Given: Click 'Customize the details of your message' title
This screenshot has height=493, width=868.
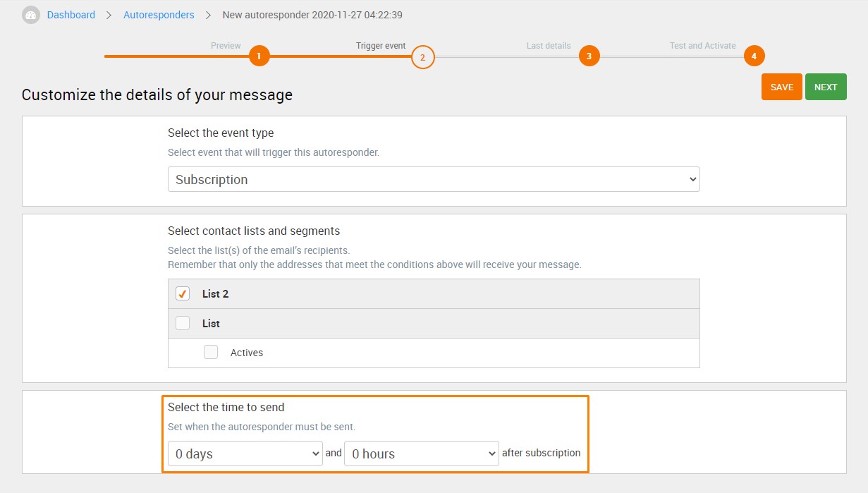Looking at the screenshot, I should click(157, 95).
